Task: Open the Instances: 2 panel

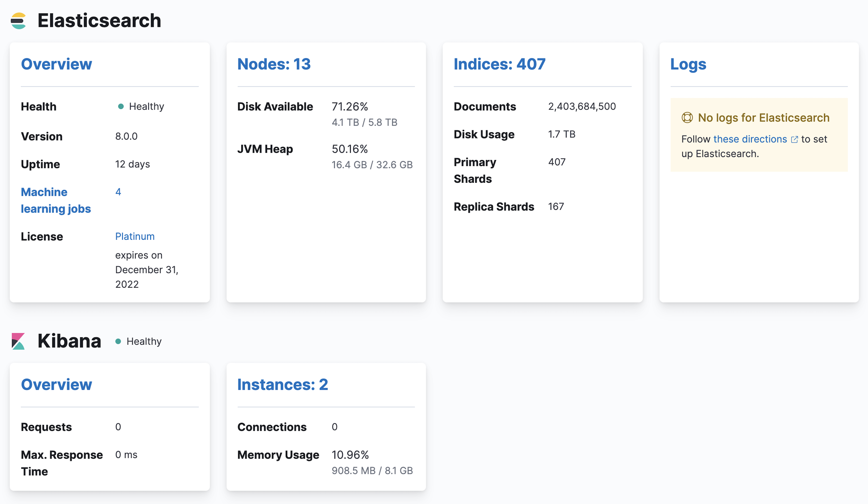Action: pos(282,385)
